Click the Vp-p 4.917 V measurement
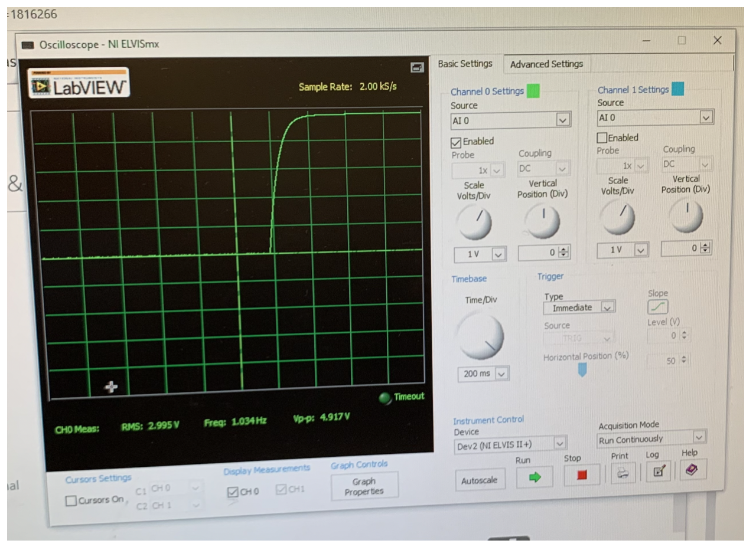 (322, 418)
